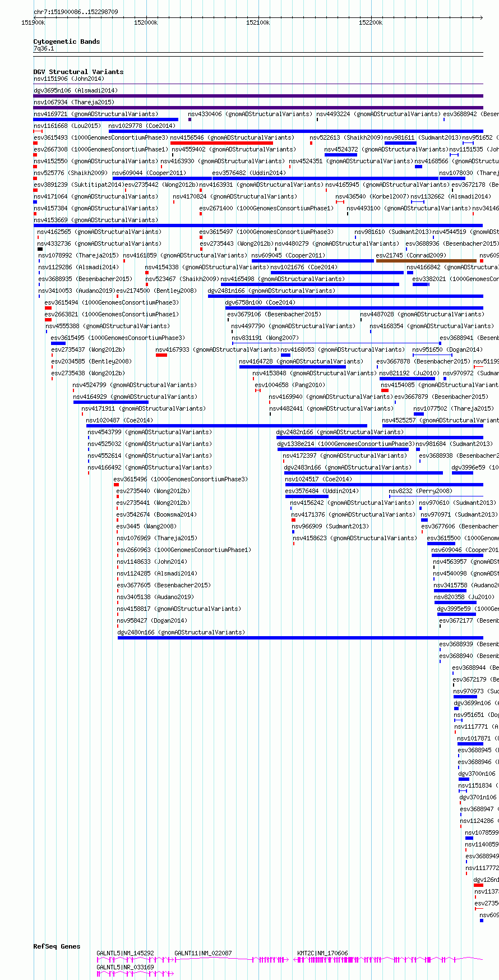Select the nsv4164728 gnomAD label
499x980 pixels.
pyautogui.click(x=301, y=361)
